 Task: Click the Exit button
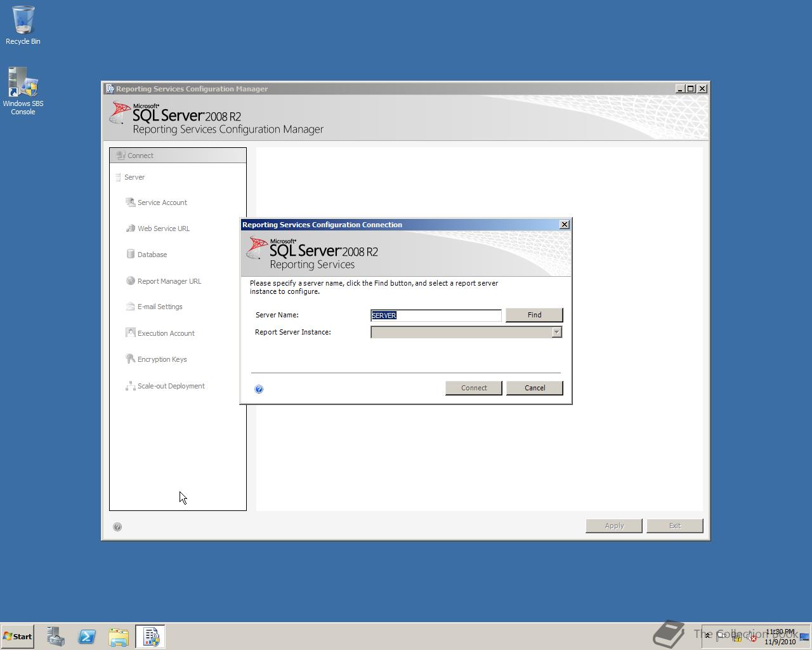[x=675, y=526]
